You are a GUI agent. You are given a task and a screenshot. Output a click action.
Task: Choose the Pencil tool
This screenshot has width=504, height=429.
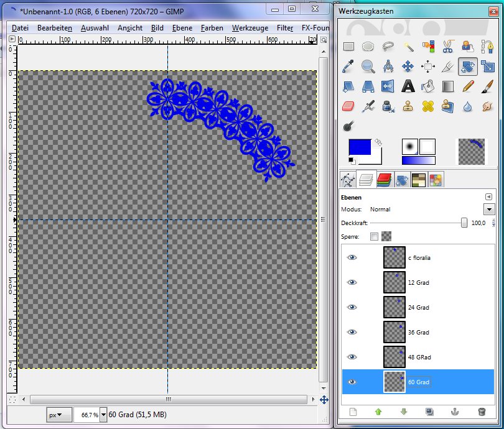pyautogui.click(x=468, y=86)
